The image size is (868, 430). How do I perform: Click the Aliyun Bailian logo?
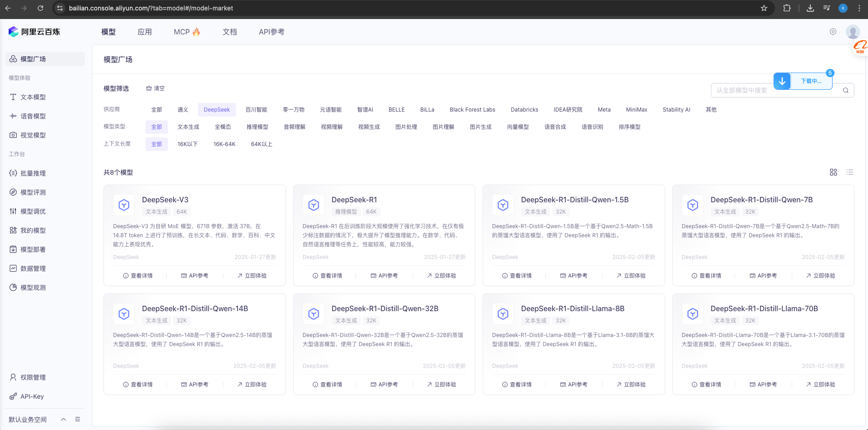coord(34,32)
